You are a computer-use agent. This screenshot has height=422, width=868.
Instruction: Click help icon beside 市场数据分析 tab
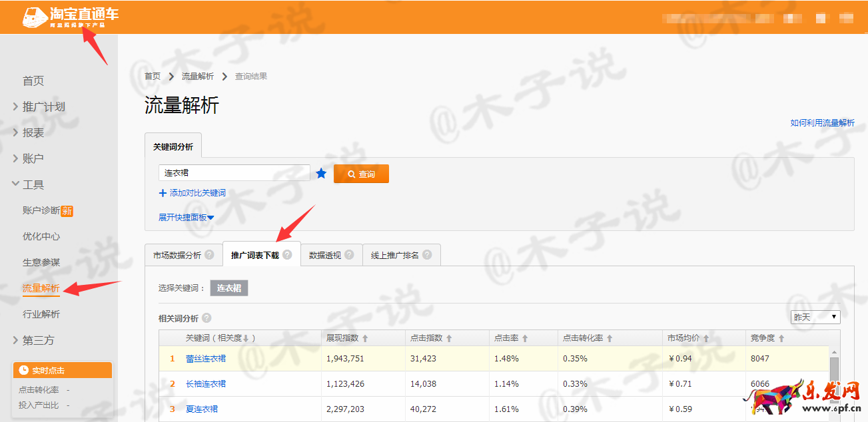pyautogui.click(x=209, y=255)
